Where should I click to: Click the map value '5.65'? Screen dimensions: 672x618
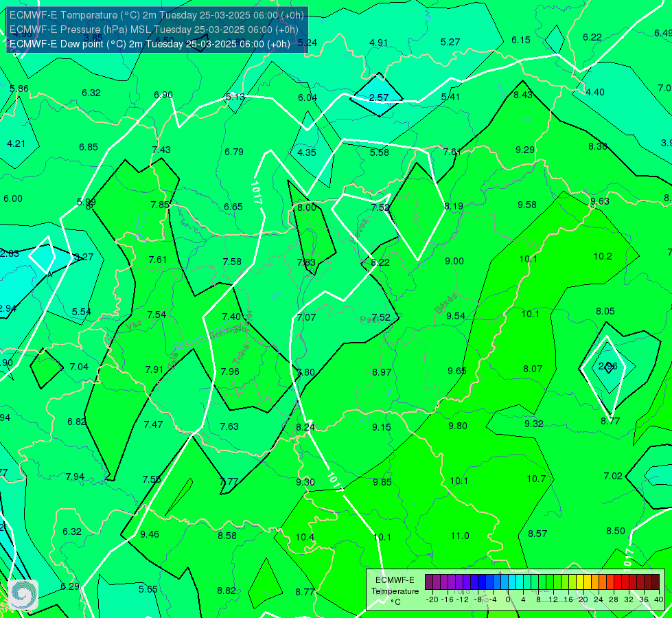click(148, 589)
